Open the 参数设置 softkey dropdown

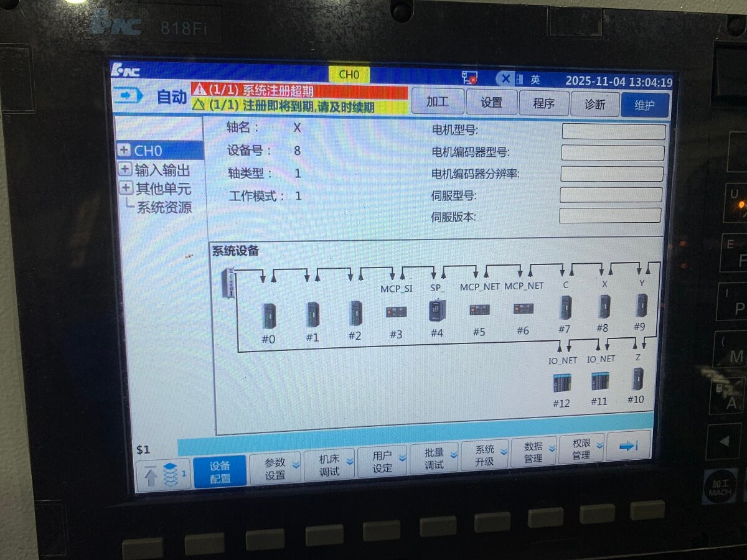275,468
